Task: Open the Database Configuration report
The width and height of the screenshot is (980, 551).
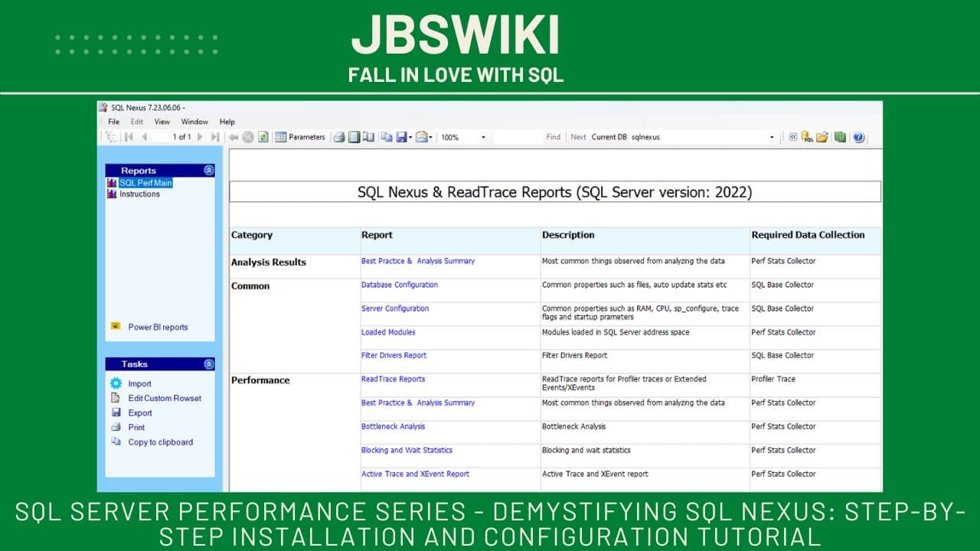Action: pyautogui.click(x=400, y=285)
